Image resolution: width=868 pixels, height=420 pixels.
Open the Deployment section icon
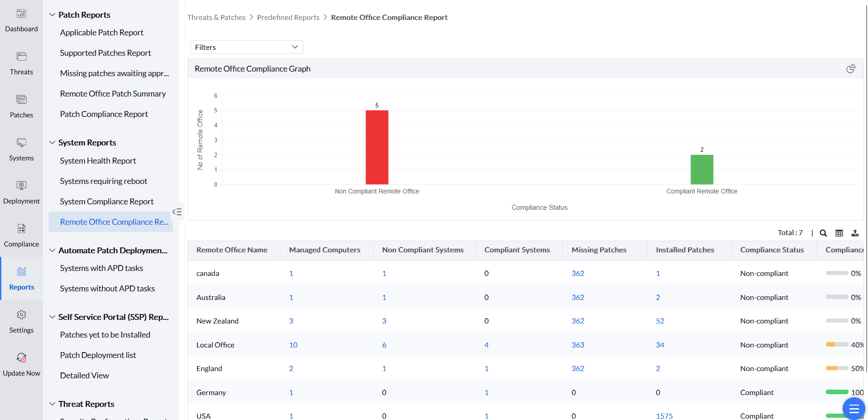pos(21,186)
